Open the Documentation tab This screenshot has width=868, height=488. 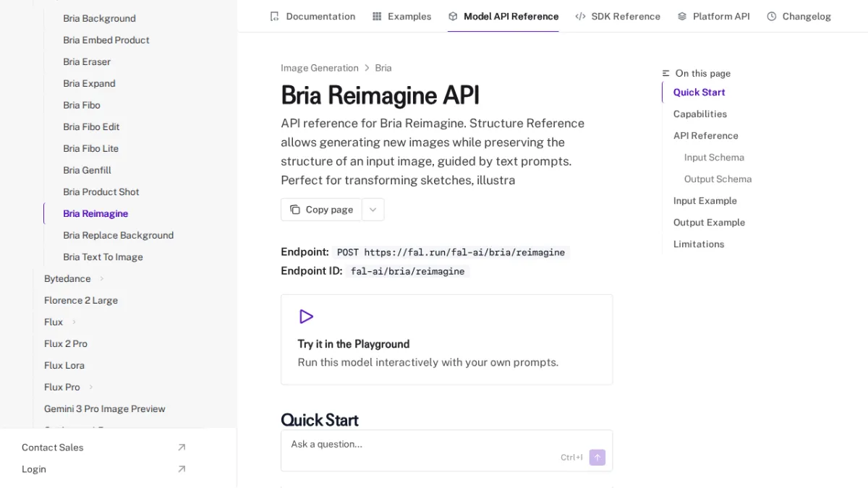tap(312, 16)
